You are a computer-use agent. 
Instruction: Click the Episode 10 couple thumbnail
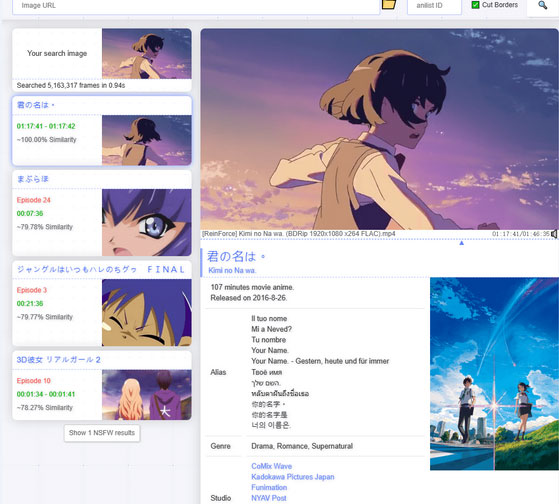click(147, 395)
